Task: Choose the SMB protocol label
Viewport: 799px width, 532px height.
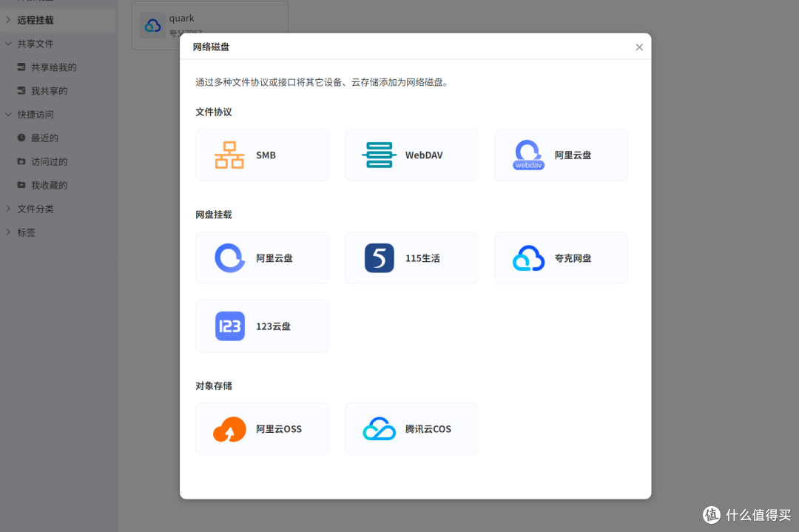Action: tap(266, 155)
